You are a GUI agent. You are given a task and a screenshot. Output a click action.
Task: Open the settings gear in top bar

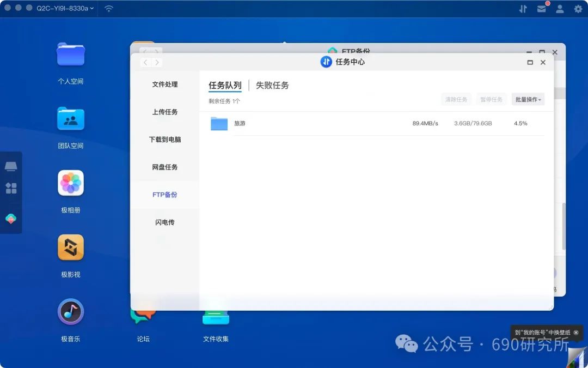click(x=578, y=9)
